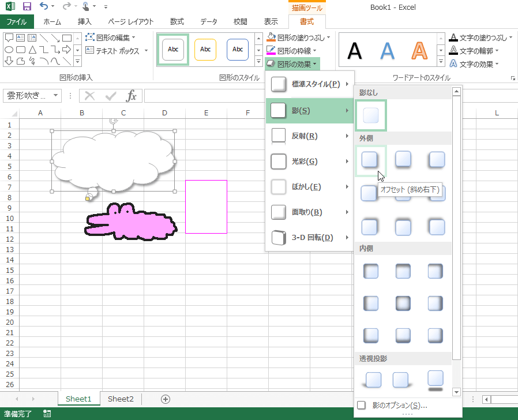
Task: Select the speech bubble callout shape
Action: [x=9, y=37]
